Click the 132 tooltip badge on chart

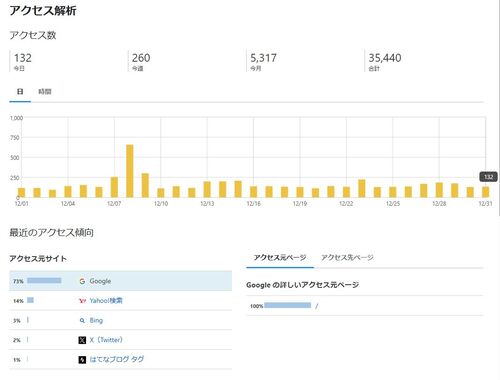(488, 177)
